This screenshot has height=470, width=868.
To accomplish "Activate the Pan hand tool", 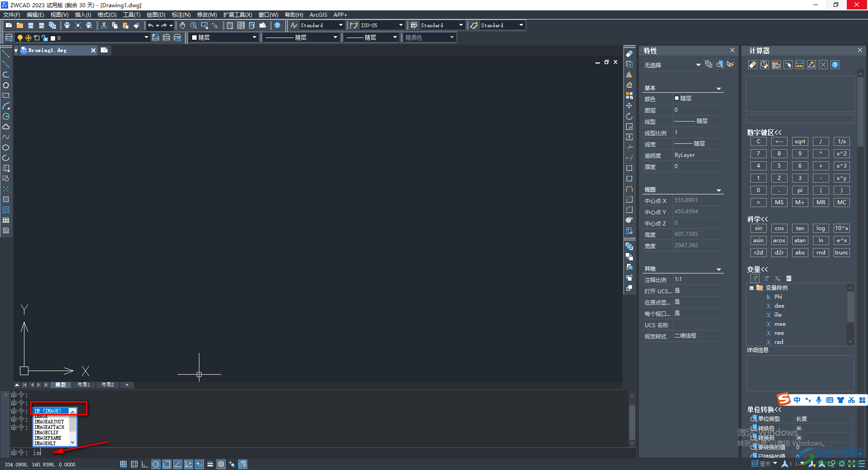I will pos(183,25).
